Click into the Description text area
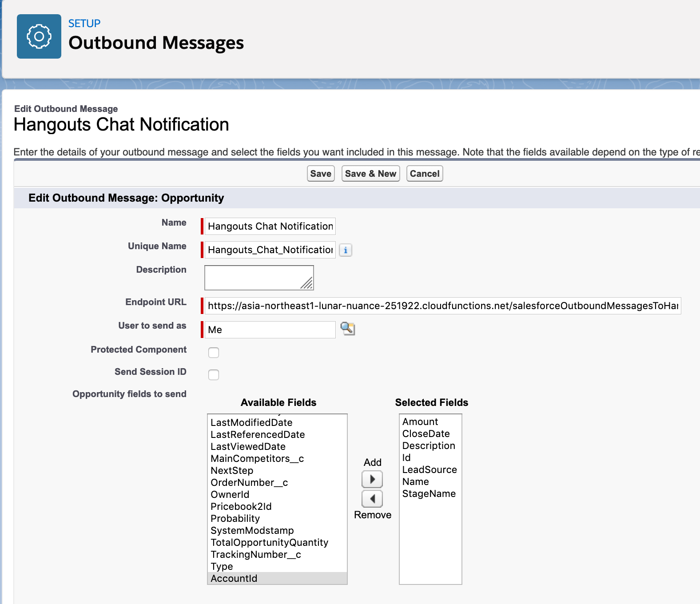The image size is (700, 604). click(259, 278)
